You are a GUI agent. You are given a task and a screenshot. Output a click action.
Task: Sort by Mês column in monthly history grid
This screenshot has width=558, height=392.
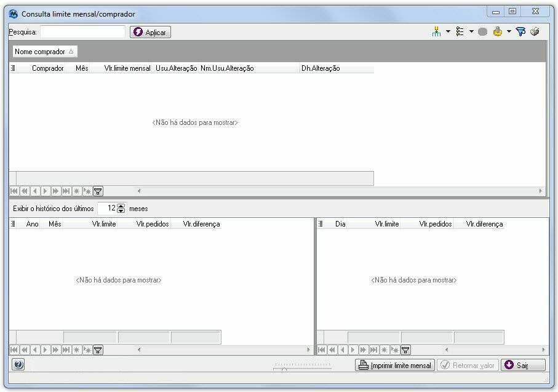pos(51,224)
